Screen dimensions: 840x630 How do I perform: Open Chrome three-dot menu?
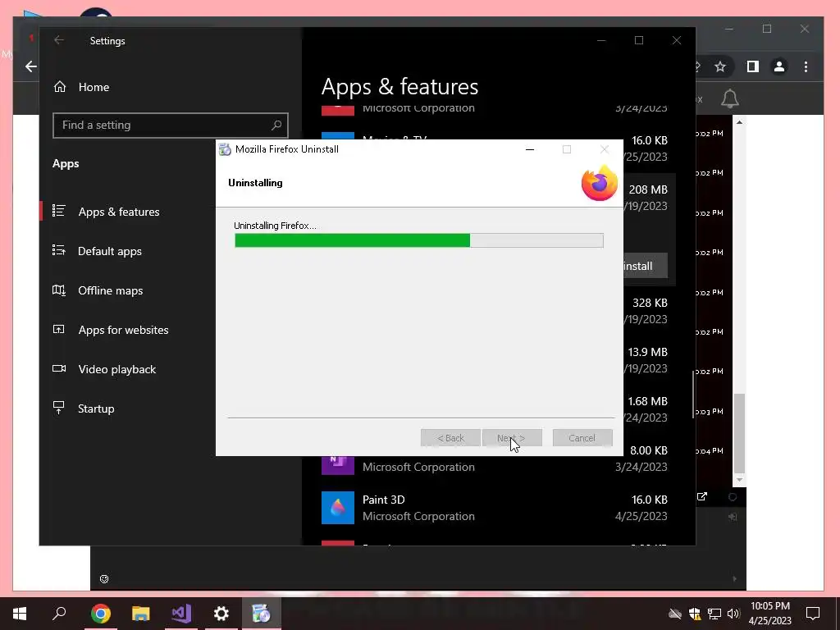(x=806, y=66)
